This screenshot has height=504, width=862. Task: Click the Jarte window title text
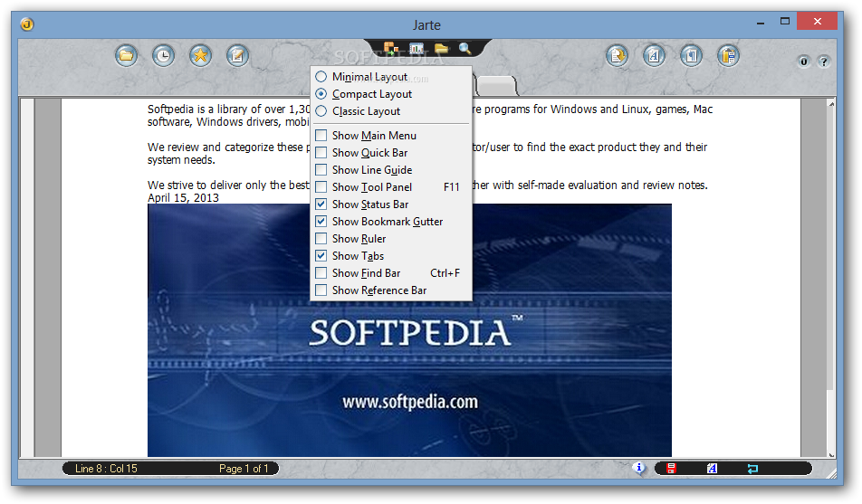pyautogui.click(x=426, y=25)
